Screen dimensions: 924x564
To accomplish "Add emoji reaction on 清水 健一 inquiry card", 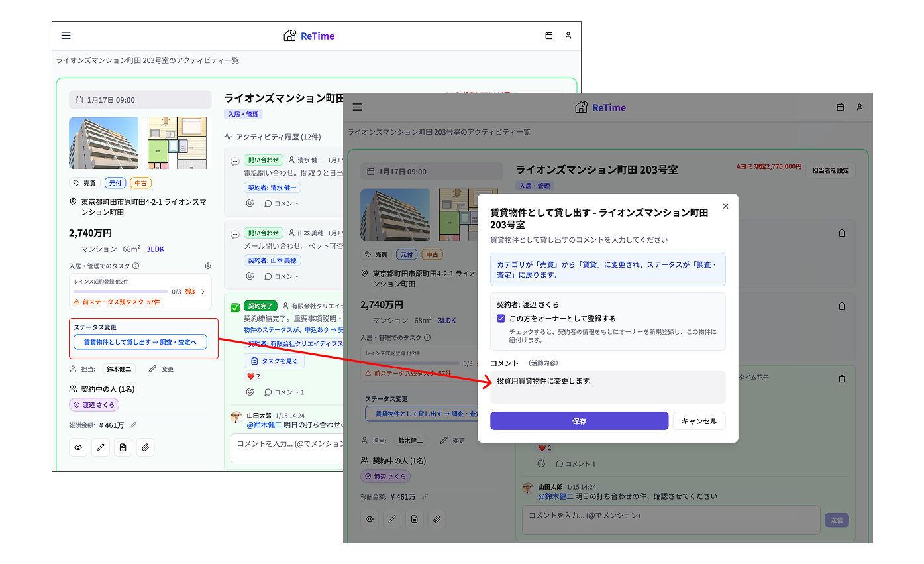I will point(250,203).
